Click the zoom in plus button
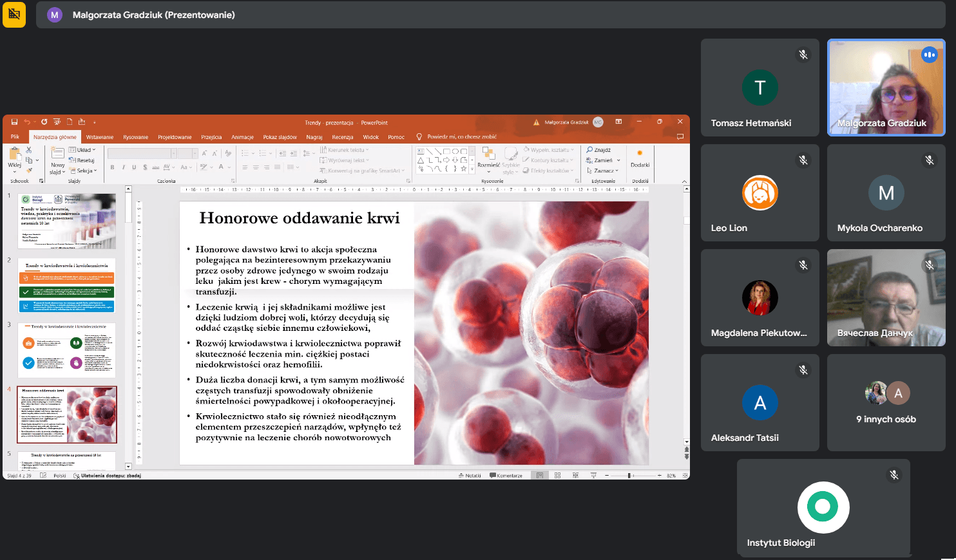Image resolution: width=956 pixels, height=560 pixels. 659,476
